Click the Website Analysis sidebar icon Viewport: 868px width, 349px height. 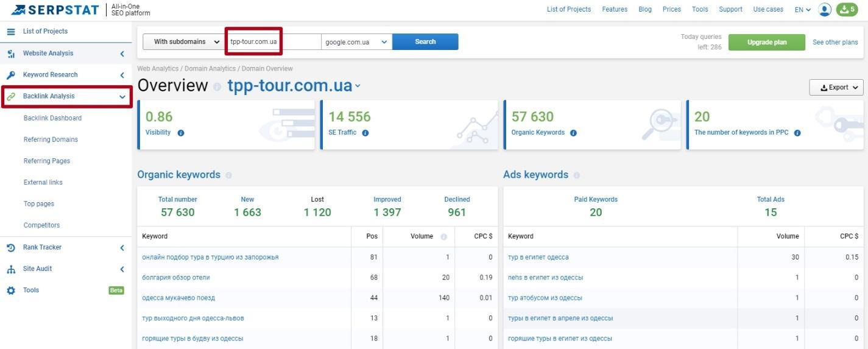click(11, 54)
